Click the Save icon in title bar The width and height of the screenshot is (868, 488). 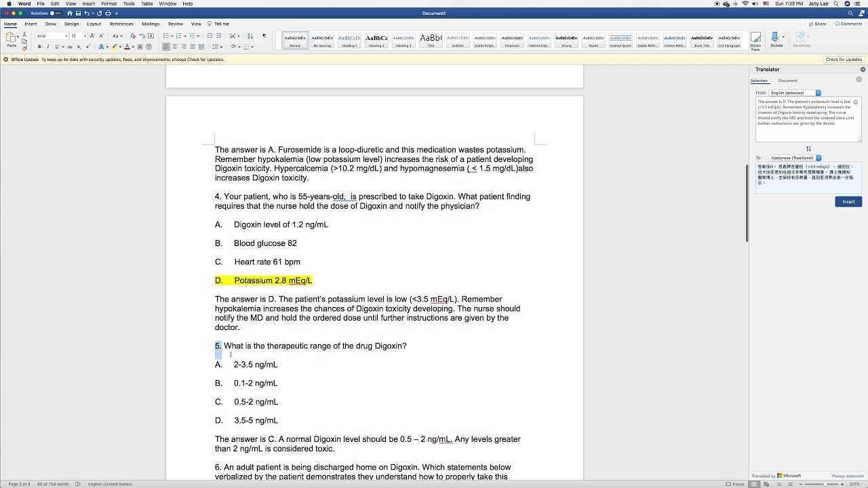point(78,13)
